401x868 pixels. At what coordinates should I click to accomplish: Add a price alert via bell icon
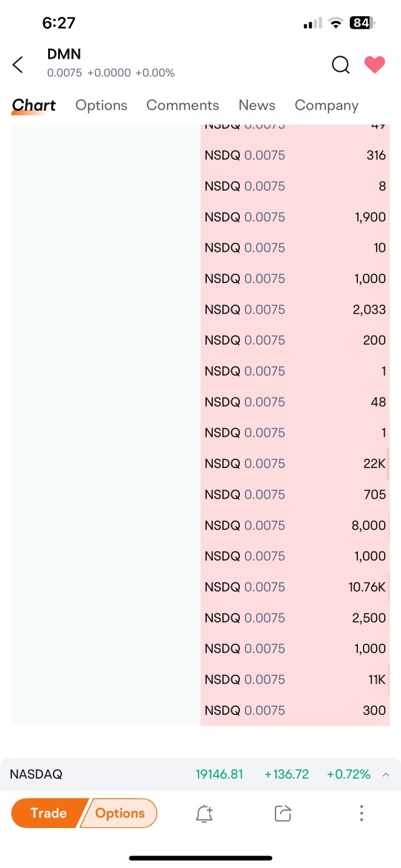204,813
